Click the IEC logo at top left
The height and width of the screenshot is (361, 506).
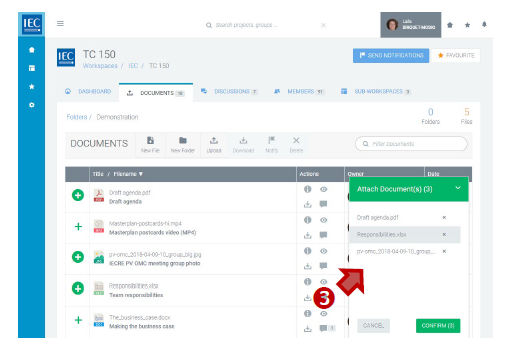coord(32,24)
